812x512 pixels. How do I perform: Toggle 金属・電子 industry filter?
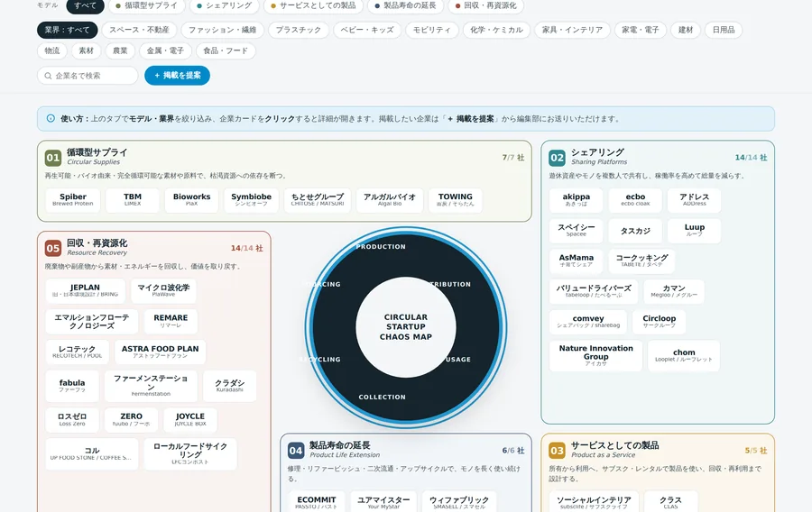pyautogui.click(x=165, y=50)
